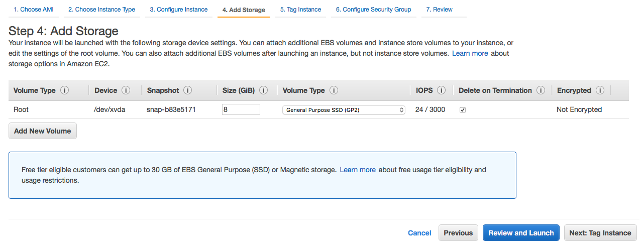Open info icon beside first Volume Type header

pyautogui.click(x=64, y=90)
